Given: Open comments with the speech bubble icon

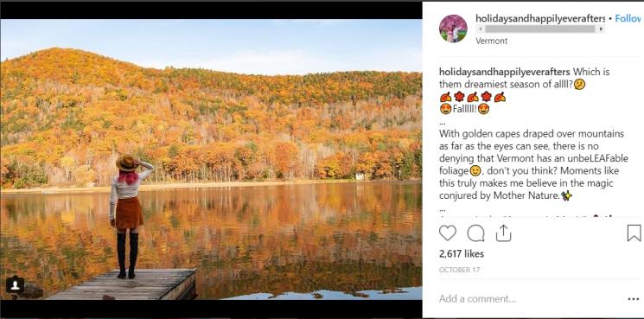Looking at the screenshot, I should pos(475,233).
